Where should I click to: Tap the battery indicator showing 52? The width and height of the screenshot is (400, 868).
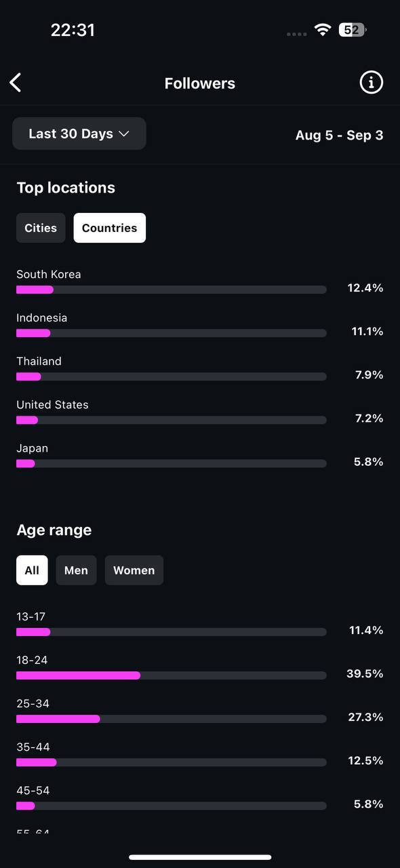pos(353,30)
